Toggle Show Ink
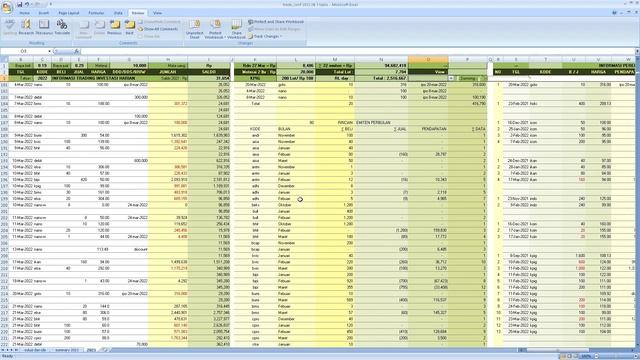 pos(149,36)
